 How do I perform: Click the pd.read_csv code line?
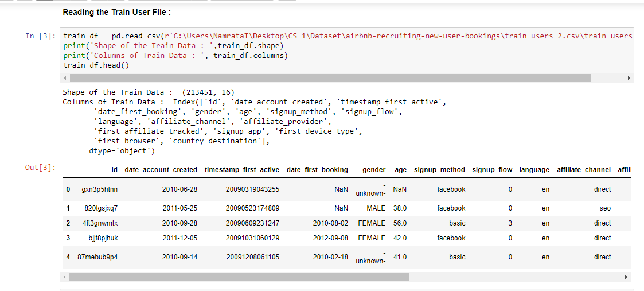347,36
